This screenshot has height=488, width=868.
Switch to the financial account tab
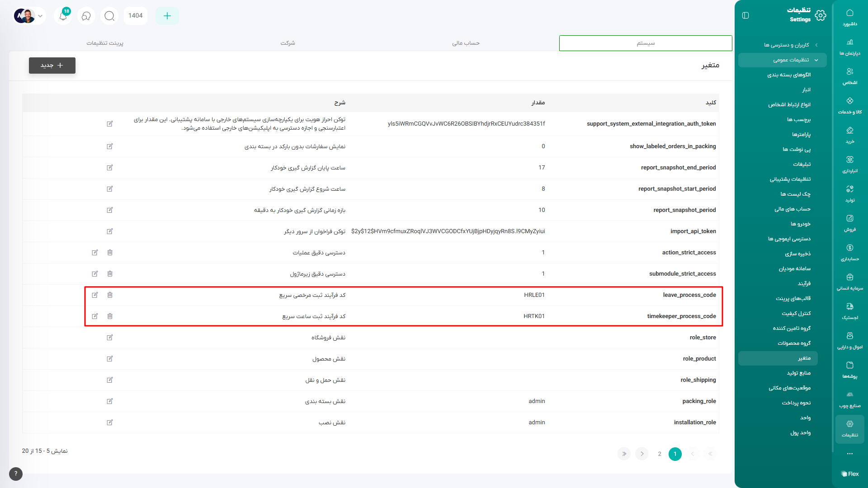(466, 43)
